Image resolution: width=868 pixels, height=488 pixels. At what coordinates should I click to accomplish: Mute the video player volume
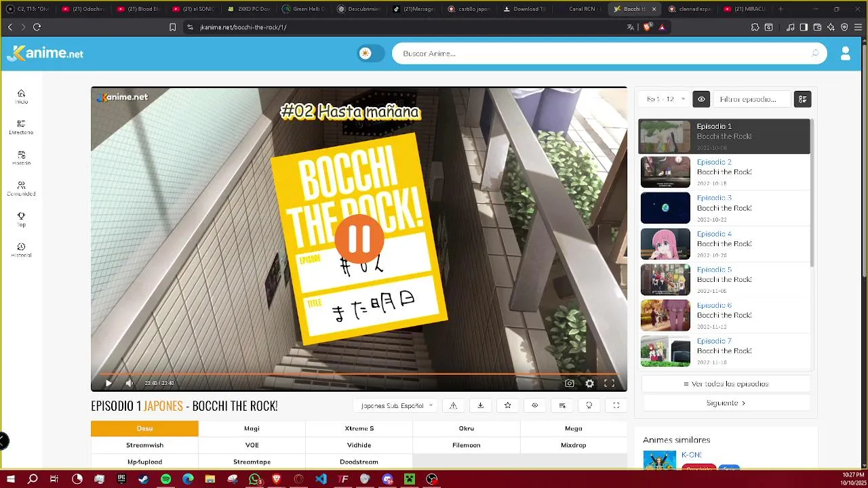click(x=129, y=383)
